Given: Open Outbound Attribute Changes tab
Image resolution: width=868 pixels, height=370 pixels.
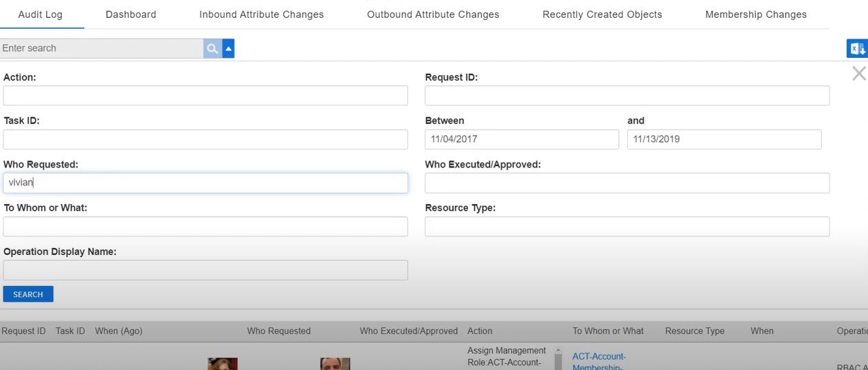Looking at the screenshot, I should [433, 14].
